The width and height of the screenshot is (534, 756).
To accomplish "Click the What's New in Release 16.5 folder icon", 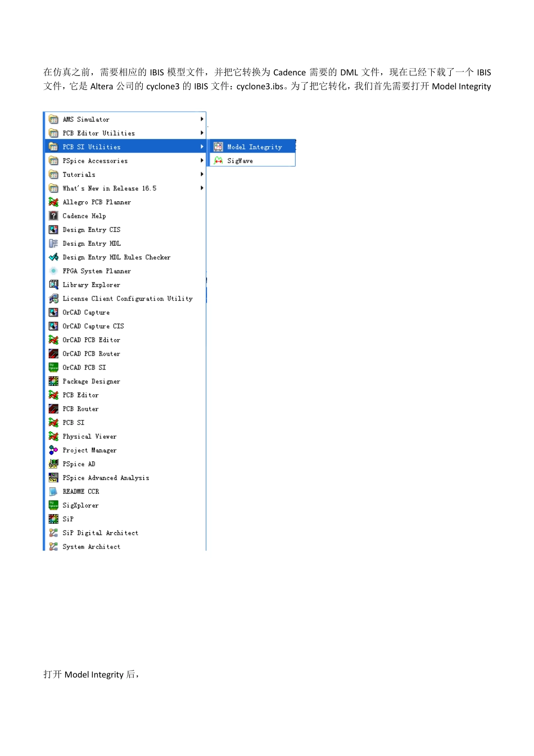I will [53, 188].
